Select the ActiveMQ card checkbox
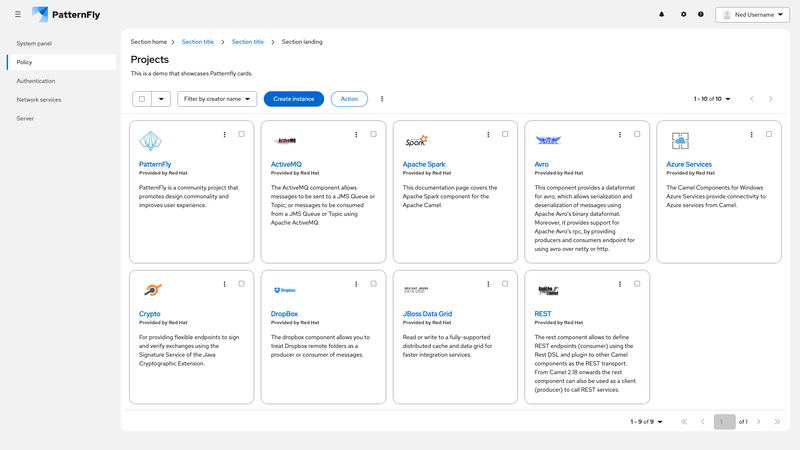Viewport: 800px width, 450px height. [x=373, y=134]
